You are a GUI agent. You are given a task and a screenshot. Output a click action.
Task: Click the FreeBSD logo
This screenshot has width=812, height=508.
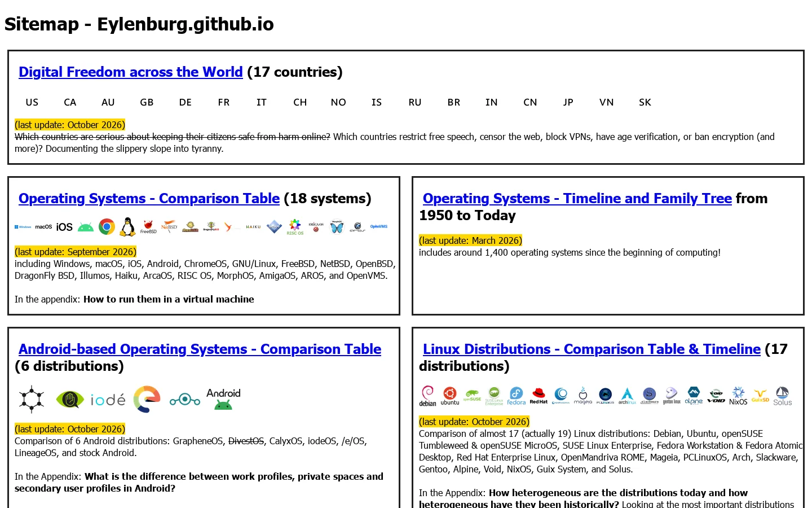[148, 227]
